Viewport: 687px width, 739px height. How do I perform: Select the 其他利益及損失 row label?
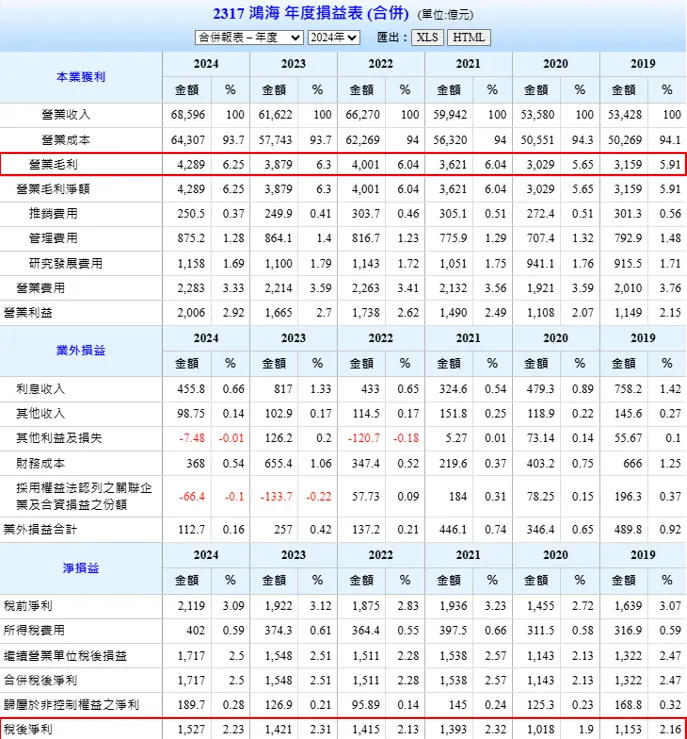click(59, 438)
